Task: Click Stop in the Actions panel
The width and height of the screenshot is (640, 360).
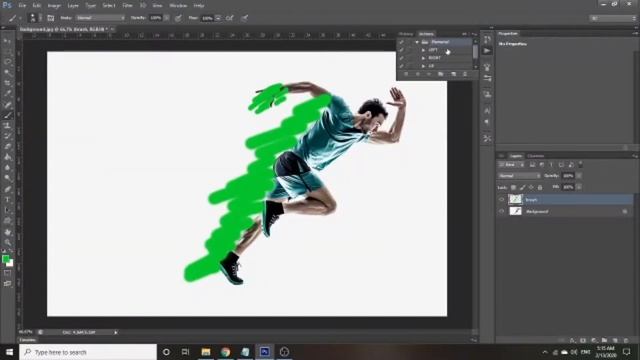Action: [x=406, y=74]
